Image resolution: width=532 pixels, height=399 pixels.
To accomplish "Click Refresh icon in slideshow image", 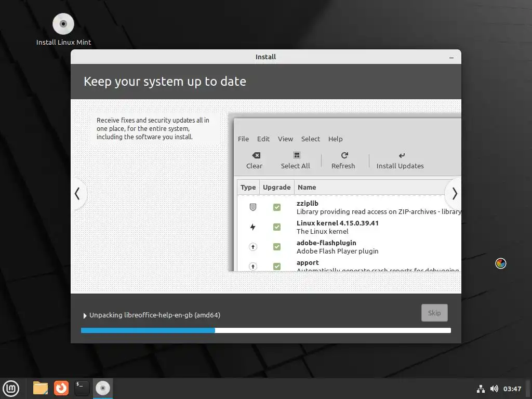I will tap(344, 155).
